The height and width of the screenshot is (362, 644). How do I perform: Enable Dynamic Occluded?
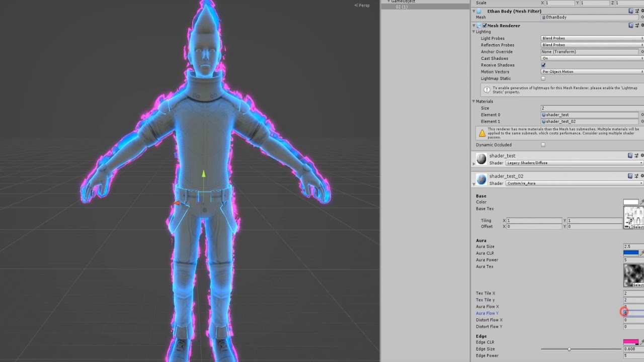point(543,145)
